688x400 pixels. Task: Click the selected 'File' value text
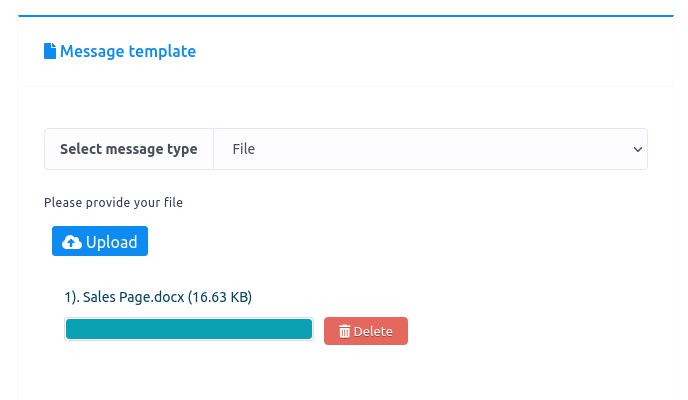point(243,149)
